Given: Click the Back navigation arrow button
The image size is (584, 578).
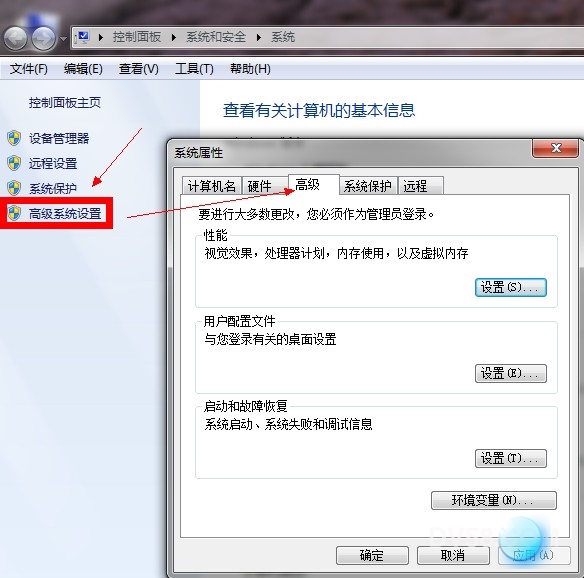Looking at the screenshot, I should click(x=15, y=38).
